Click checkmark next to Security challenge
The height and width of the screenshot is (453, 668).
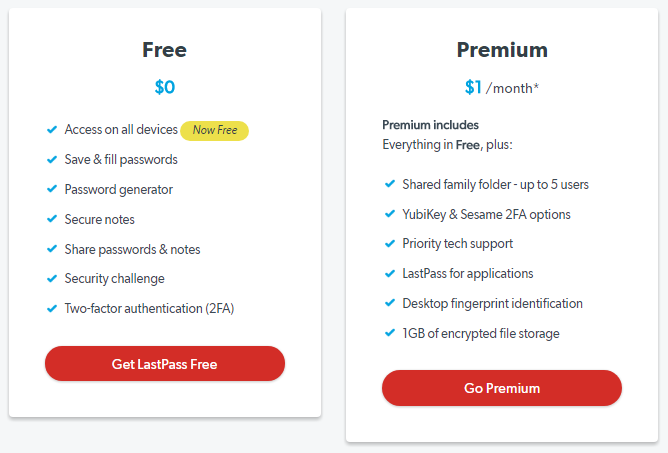(52, 278)
